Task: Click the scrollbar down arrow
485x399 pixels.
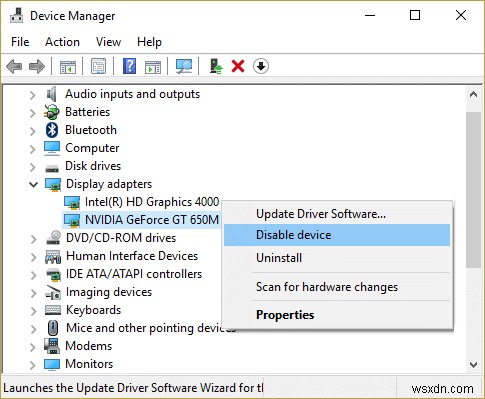Action: [x=473, y=365]
